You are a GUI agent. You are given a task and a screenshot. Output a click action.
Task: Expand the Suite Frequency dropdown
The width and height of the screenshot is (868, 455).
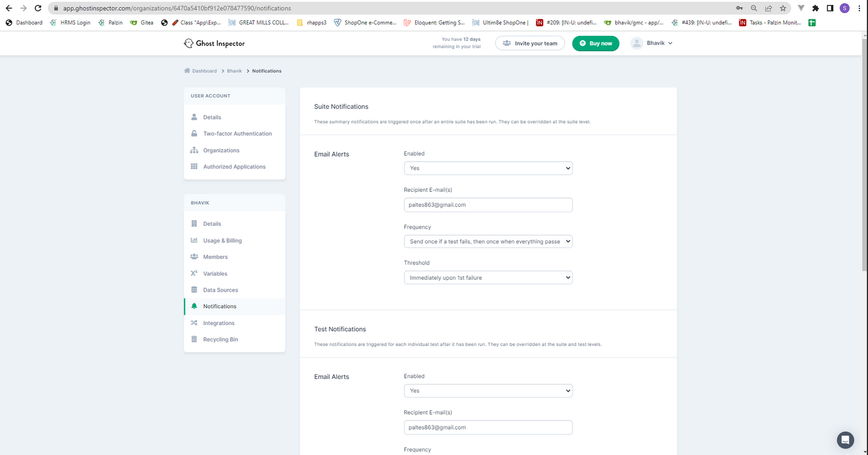(x=488, y=241)
